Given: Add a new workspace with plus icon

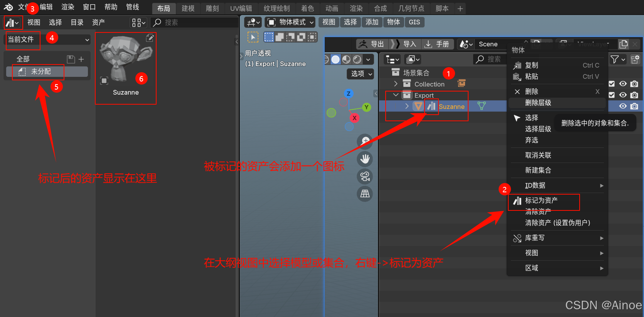Looking at the screenshot, I should [460, 8].
